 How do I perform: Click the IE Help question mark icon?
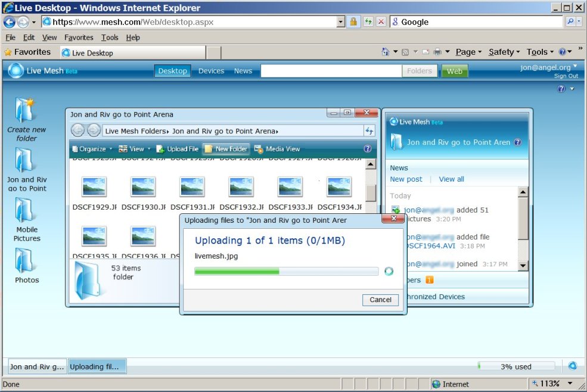(x=563, y=52)
